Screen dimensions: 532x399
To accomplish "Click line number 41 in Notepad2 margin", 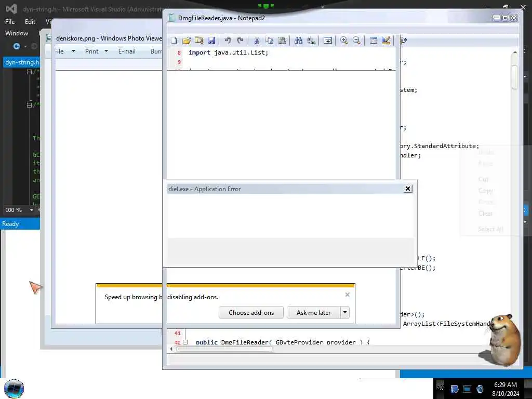I will point(178,333).
